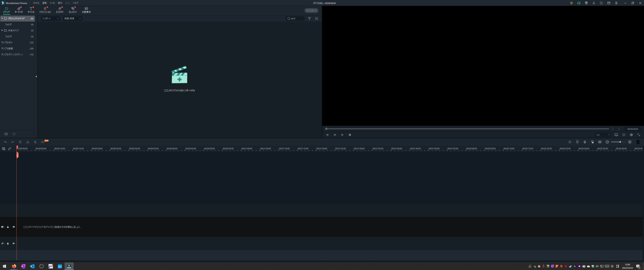Open the File (ファイル) menu
Image resolution: width=644 pixels, height=270 pixels.
pyautogui.click(x=36, y=3)
